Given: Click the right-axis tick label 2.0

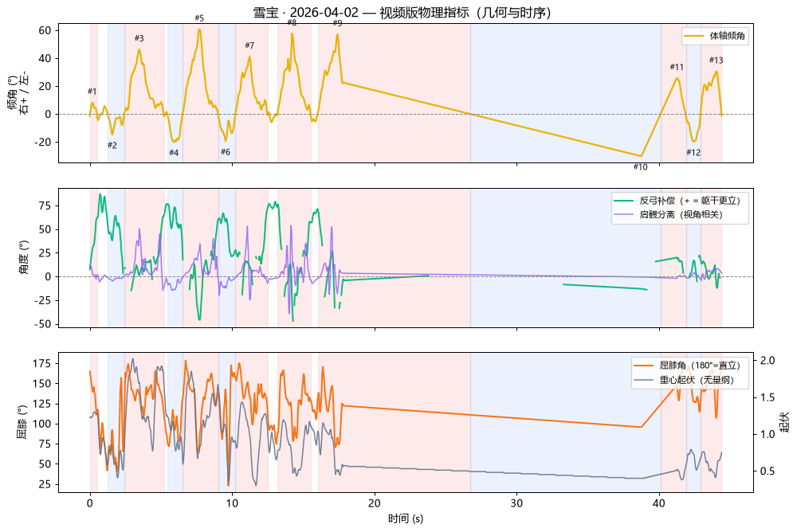Looking at the screenshot, I should 768,361.
